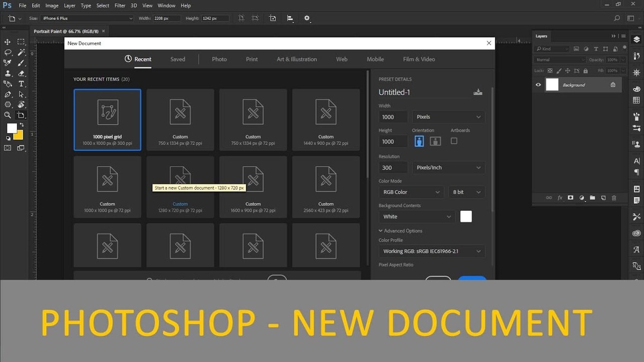The height and width of the screenshot is (362, 644).
Task: Select the Brush tool
Action: (21, 63)
